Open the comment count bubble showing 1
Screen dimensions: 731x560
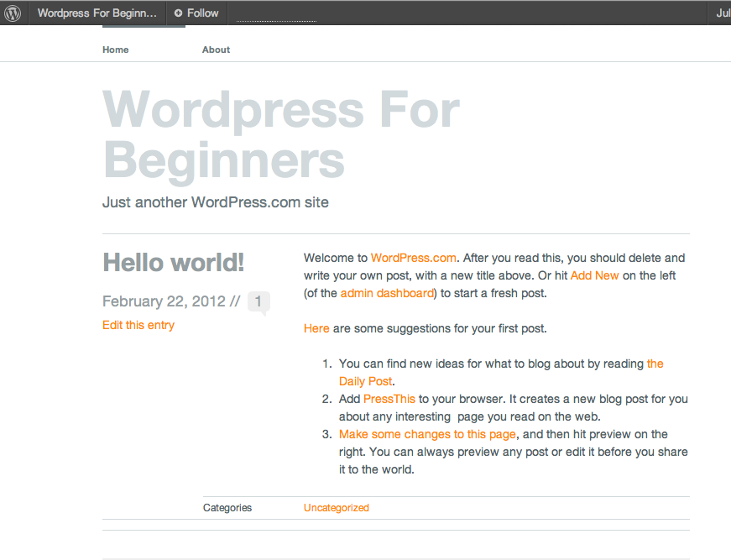point(258,301)
